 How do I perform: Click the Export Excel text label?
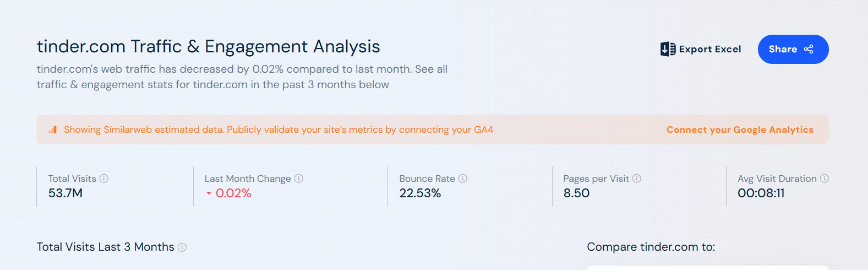[x=710, y=49]
